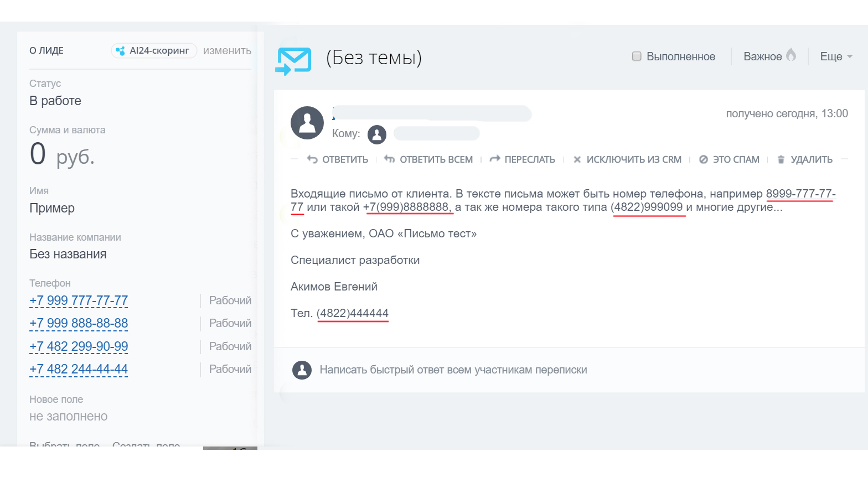Screen dimensions: 868x488
Task: Open the Еще dropdown menu
Action: [836, 56]
